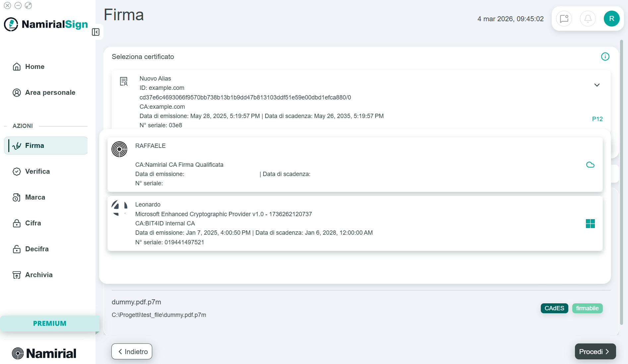The width and height of the screenshot is (628, 364).
Task: Click the NamirialSign logo
Action: click(x=46, y=24)
